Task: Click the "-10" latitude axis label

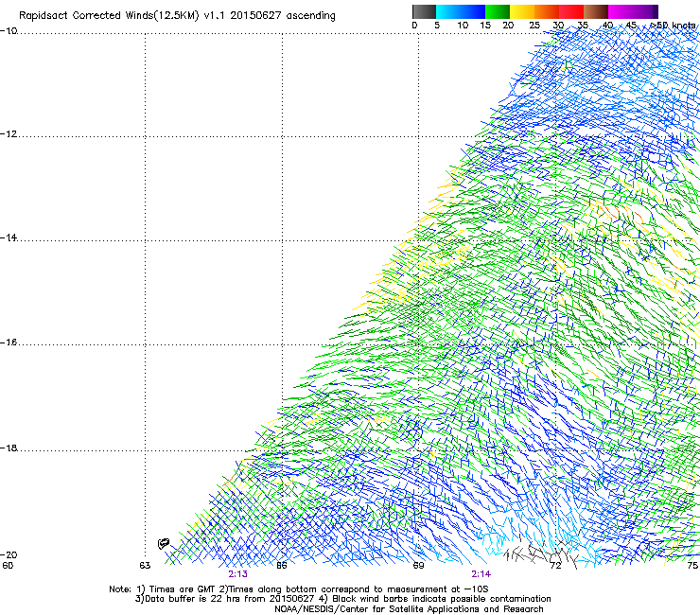Action: [x=9, y=31]
